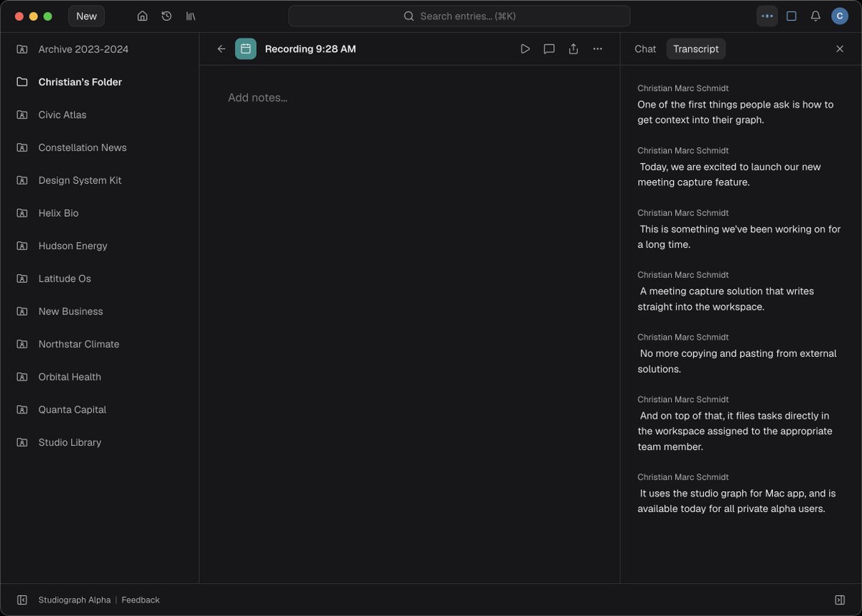Toggle right panel via bottom-right panel icon
Screen dimensions: 862x616
click(x=840, y=599)
